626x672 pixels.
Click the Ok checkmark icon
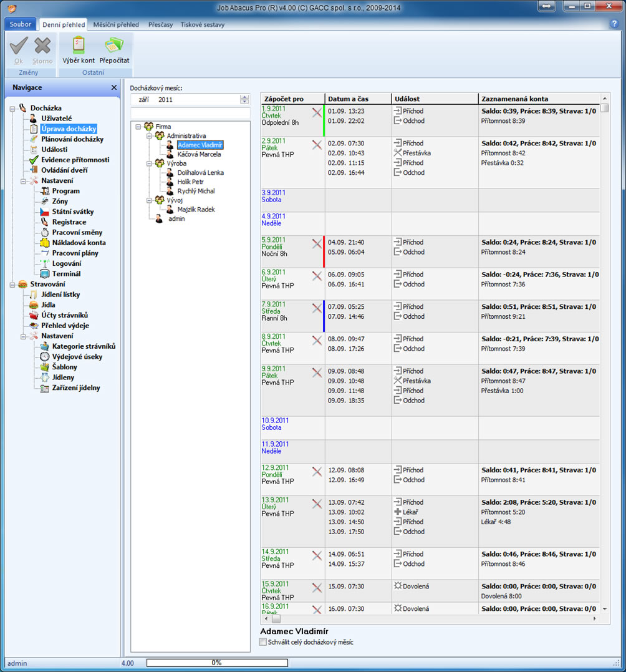pyautogui.click(x=19, y=46)
